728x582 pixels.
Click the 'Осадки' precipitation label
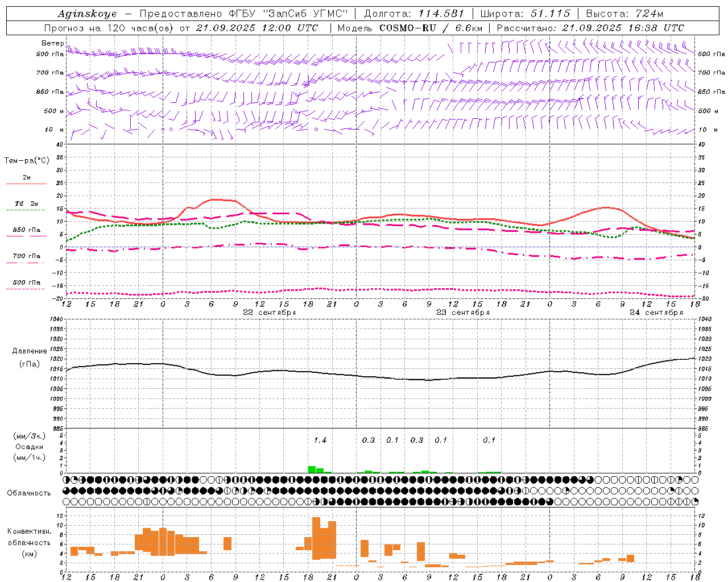click(30, 447)
